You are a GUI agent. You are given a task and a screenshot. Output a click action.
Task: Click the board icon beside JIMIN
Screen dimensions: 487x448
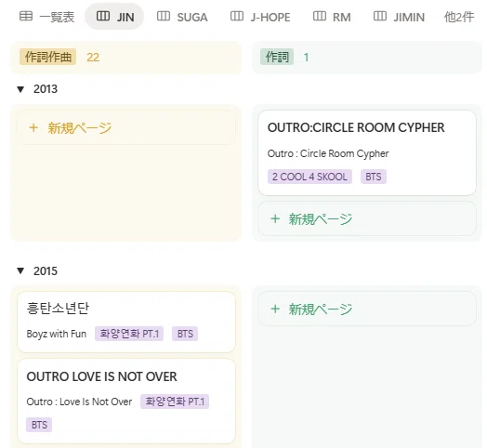pos(380,16)
